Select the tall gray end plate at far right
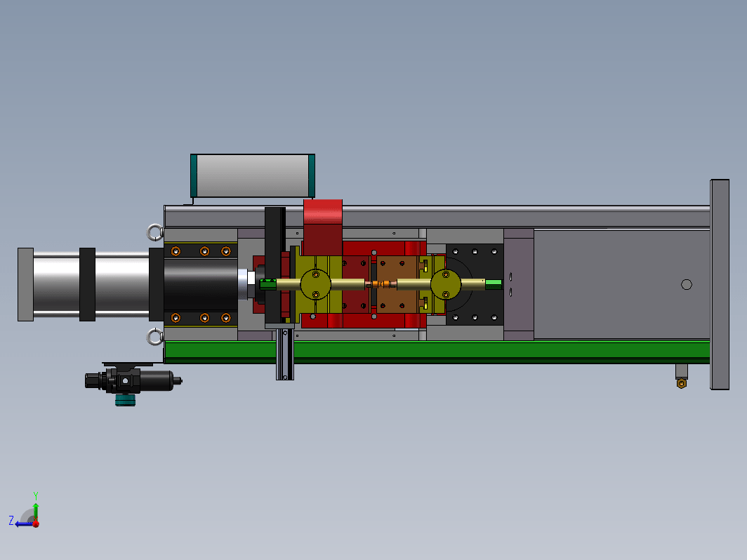 pyautogui.click(x=720, y=284)
